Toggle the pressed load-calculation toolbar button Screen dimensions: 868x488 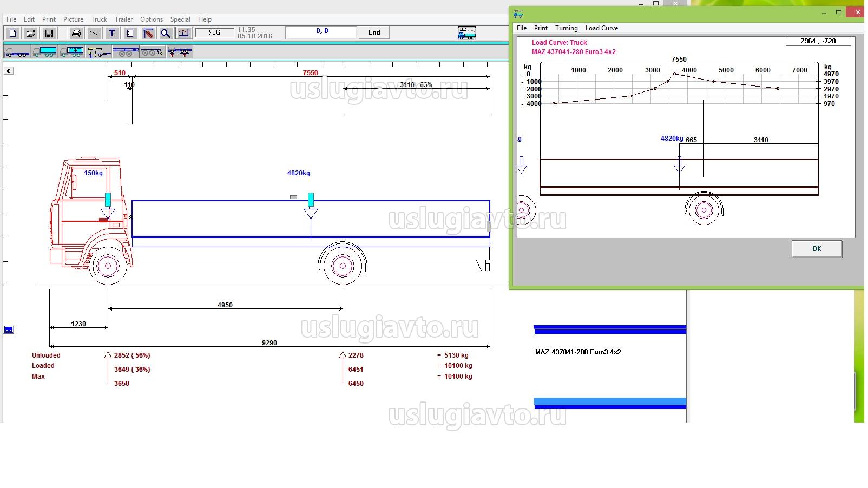pyautogui.click(x=184, y=33)
